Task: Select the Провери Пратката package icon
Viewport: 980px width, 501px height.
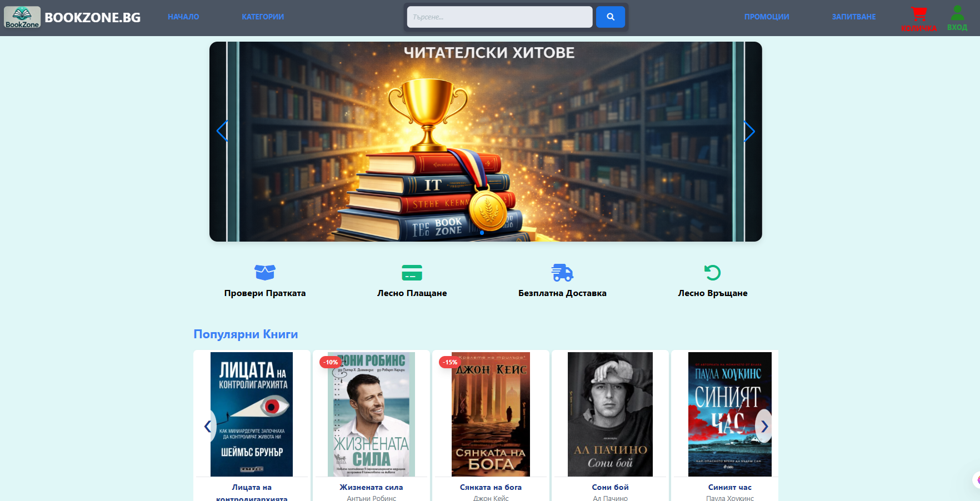Action: click(265, 273)
